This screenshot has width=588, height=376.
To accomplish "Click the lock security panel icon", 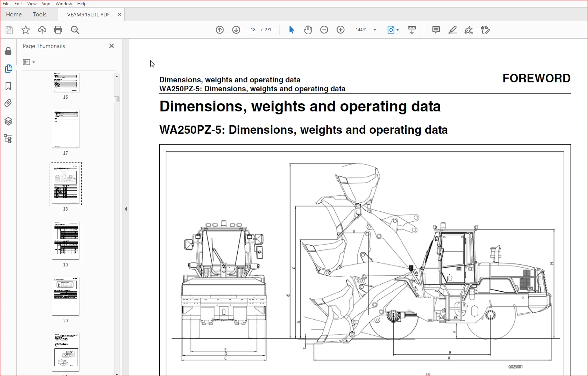I will pyautogui.click(x=8, y=51).
